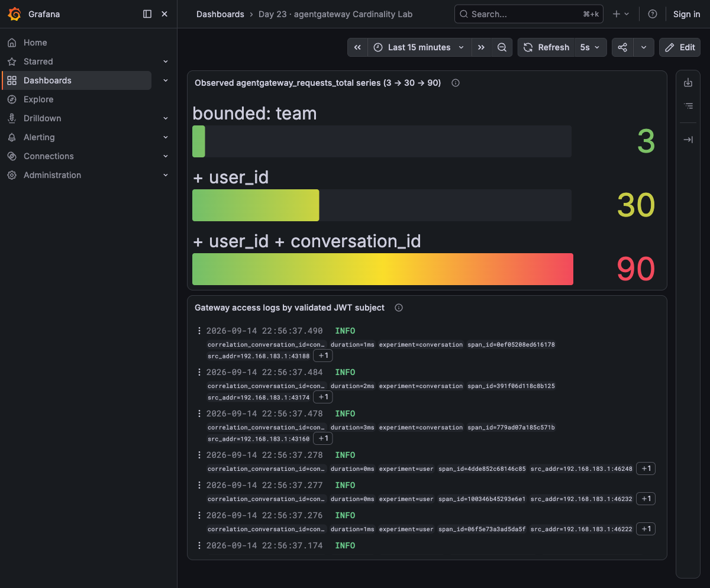
Task: Click the share dashboard icon
Action: (622, 47)
